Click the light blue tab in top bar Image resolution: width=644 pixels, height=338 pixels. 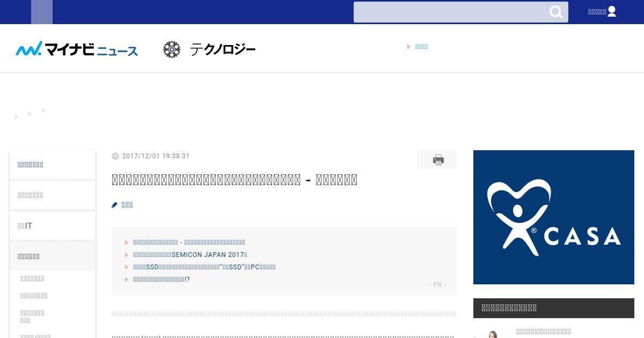coord(42,12)
